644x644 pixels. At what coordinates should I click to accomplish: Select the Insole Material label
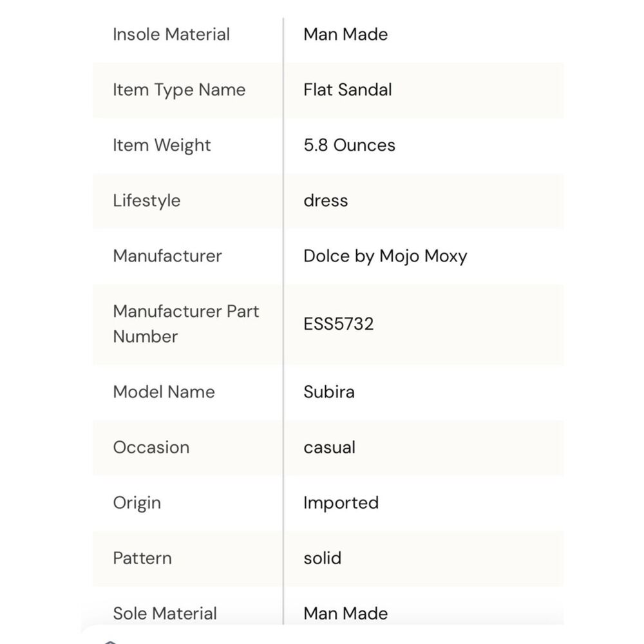click(171, 35)
